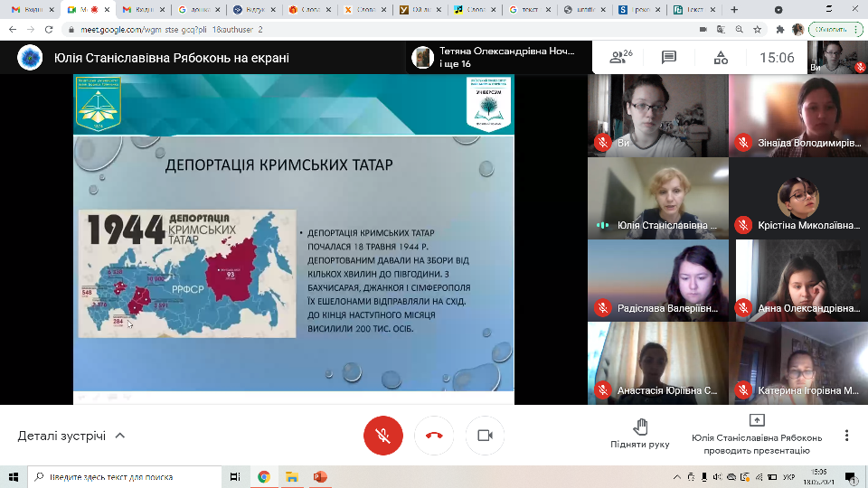Select Анастасія Юріївна video tile

657,363
